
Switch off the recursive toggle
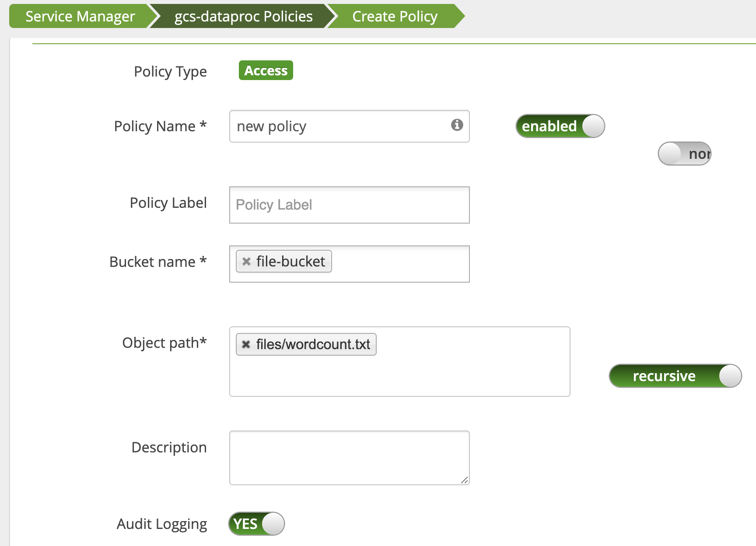675,376
